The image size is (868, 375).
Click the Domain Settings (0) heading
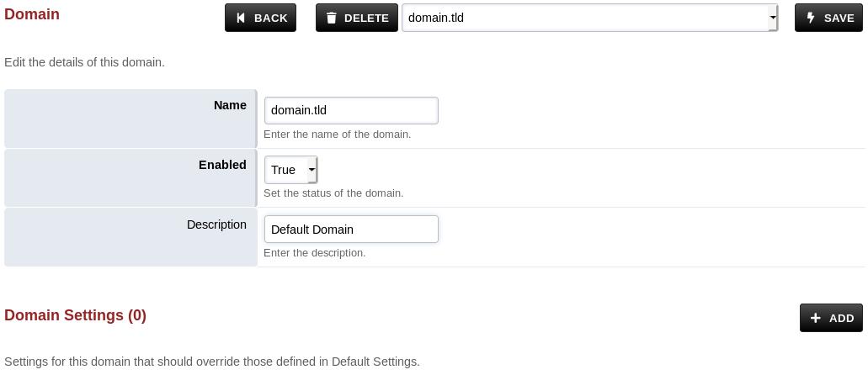[75, 315]
